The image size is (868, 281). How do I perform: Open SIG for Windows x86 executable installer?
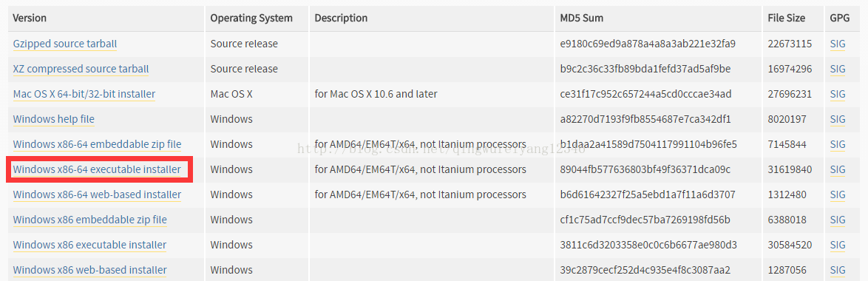838,245
